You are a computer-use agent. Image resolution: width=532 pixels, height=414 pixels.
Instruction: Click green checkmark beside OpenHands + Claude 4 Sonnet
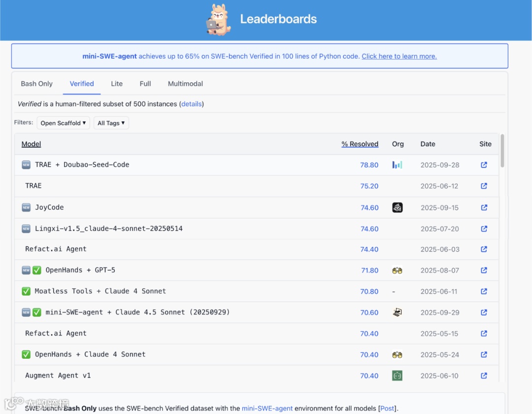click(26, 355)
